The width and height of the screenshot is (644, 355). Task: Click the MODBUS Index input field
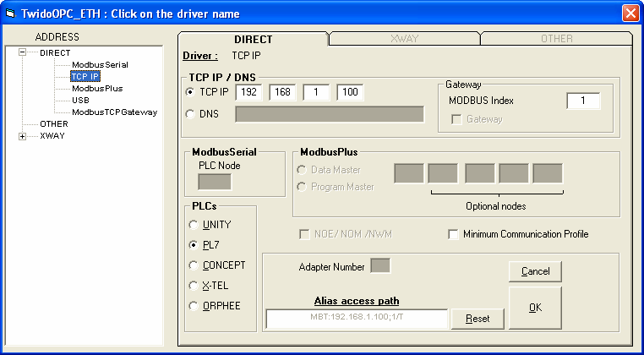(583, 101)
